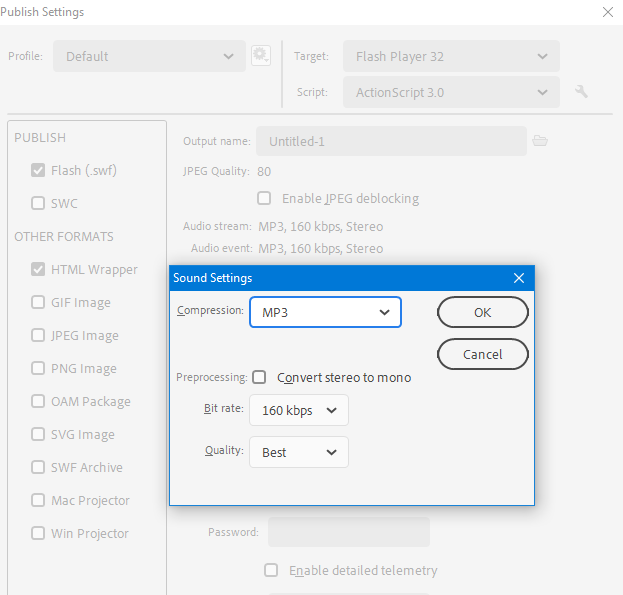Enable SWF Archive format
Screen dimensions: 623x595
(38, 467)
